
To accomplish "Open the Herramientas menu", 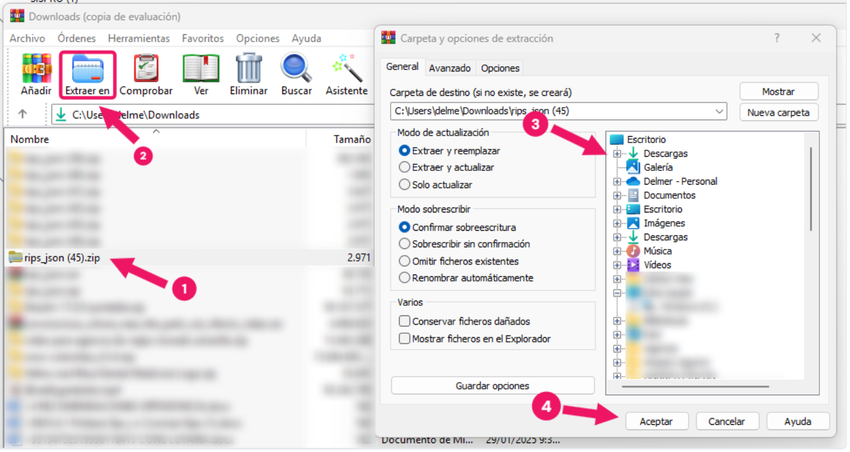I will pyautogui.click(x=139, y=38).
